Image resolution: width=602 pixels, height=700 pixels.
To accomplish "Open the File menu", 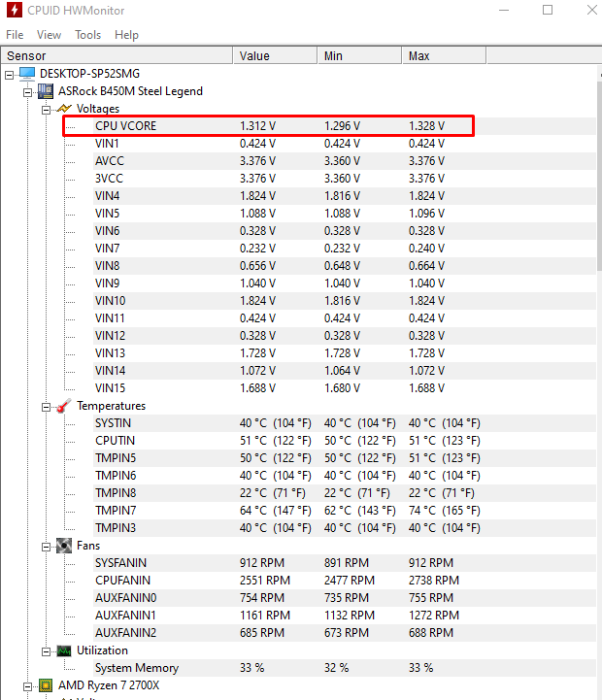I will (x=15, y=35).
